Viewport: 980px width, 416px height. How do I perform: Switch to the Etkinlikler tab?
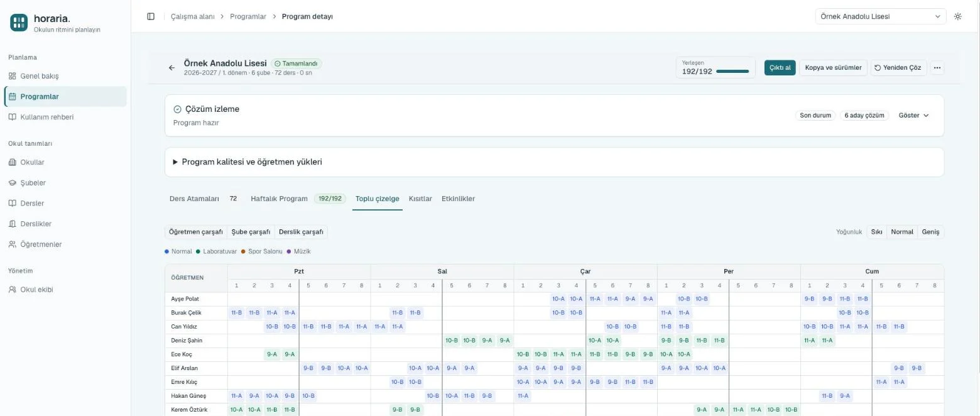pos(458,199)
